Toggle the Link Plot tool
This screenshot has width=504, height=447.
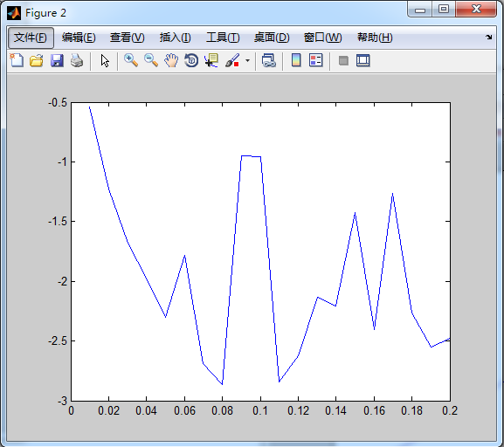(269, 60)
